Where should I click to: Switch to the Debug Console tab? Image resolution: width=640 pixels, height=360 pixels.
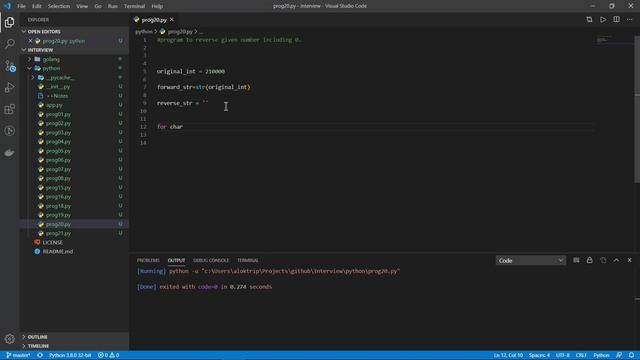(211, 260)
